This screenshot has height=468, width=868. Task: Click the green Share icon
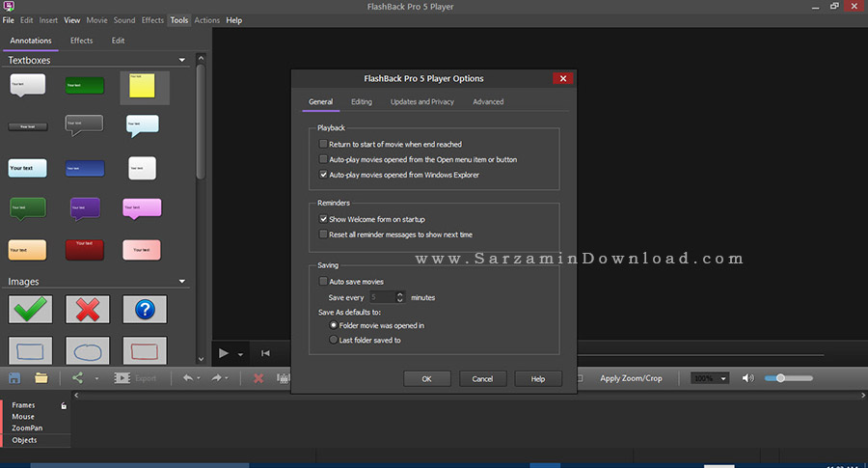coord(77,377)
